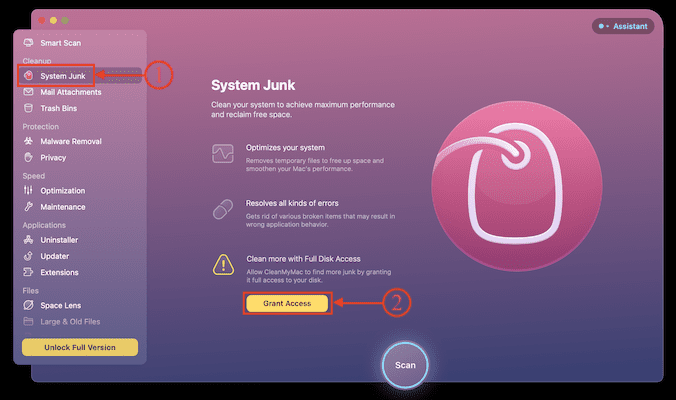
Task: Click the Uninstaller icon
Action: (28, 240)
